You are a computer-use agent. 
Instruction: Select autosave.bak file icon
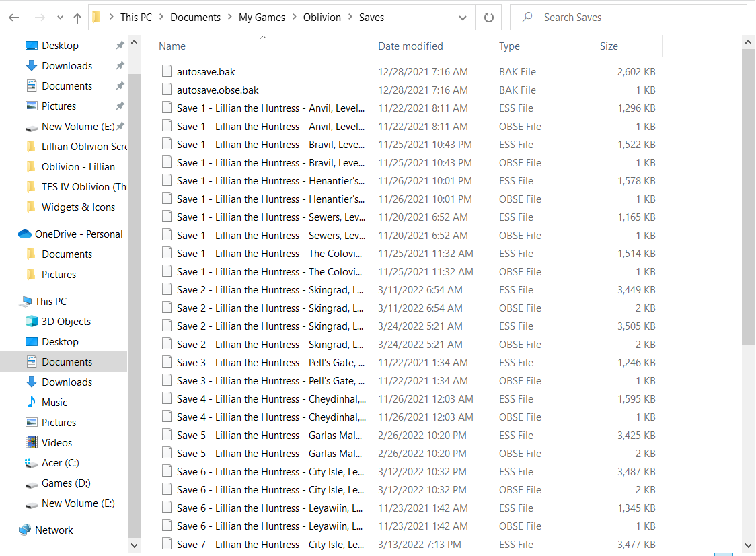click(x=167, y=71)
